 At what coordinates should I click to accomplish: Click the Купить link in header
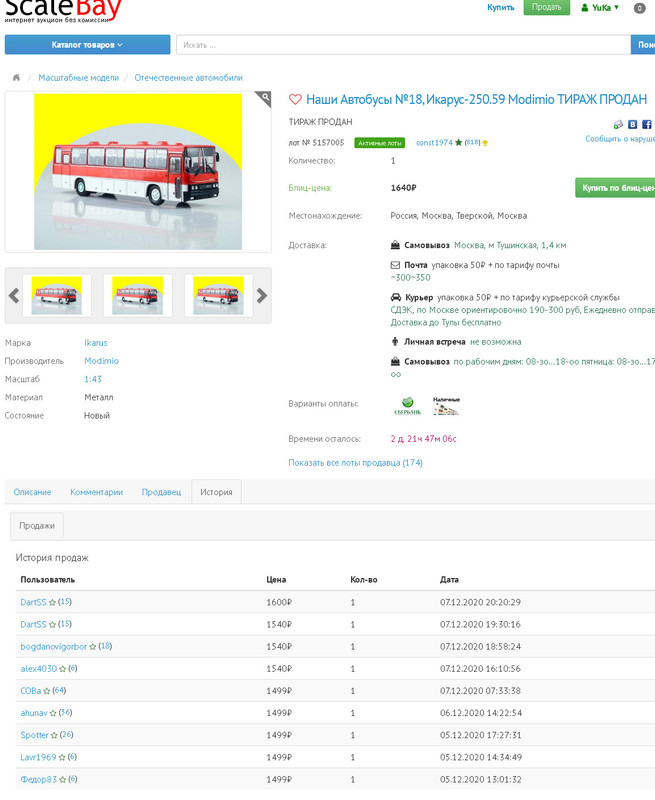(500, 7)
